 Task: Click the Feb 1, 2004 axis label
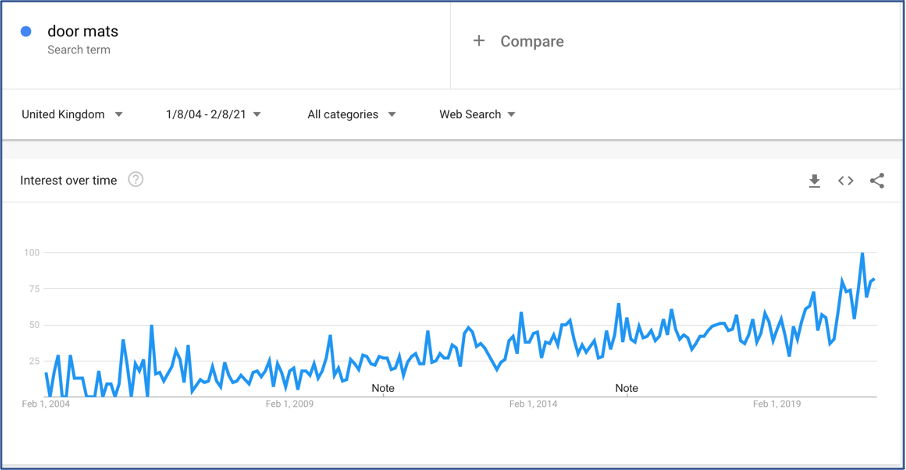(46, 404)
